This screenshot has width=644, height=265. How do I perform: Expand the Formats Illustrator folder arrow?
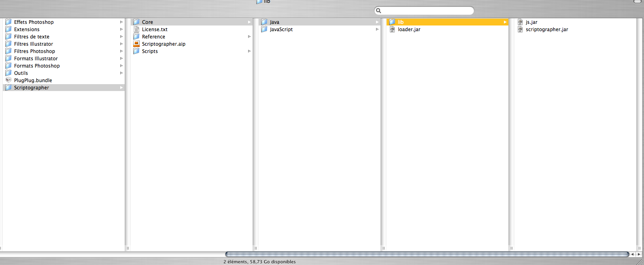pos(121,58)
